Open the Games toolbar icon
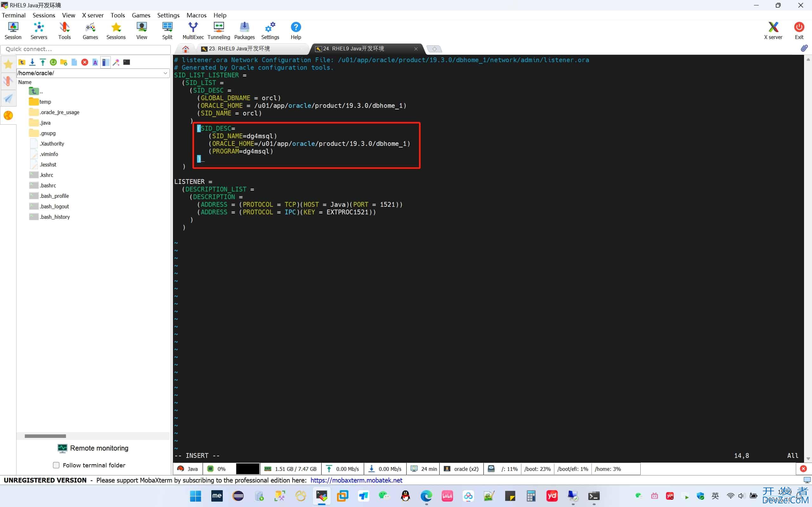Viewport: 812px width, 507px height. (90, 30)
